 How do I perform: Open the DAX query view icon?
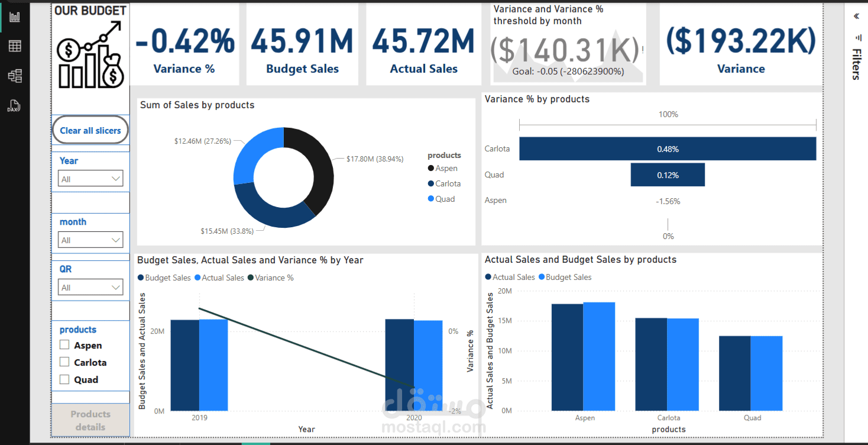14,107
